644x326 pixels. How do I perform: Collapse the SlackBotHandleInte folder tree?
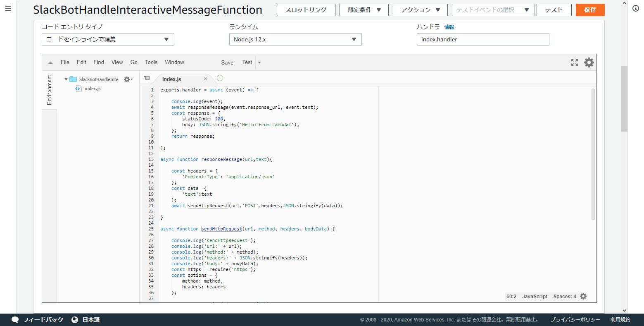tap(66, 79)
